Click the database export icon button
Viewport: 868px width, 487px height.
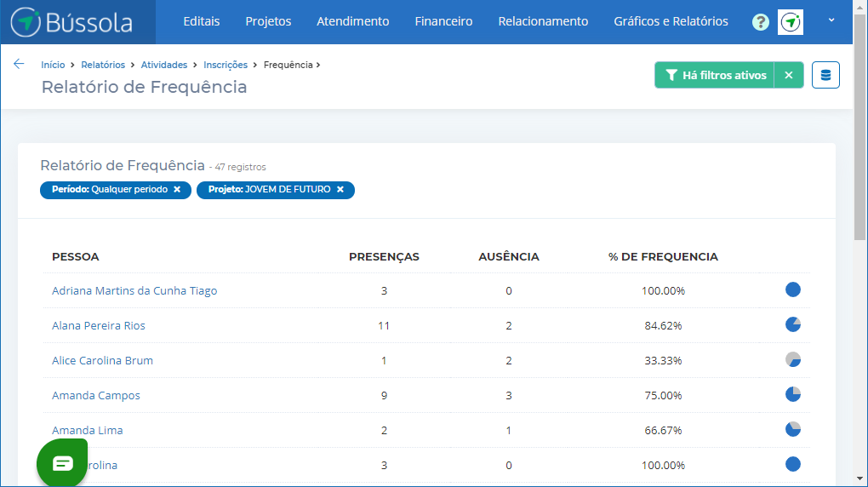tap(825, 75)
